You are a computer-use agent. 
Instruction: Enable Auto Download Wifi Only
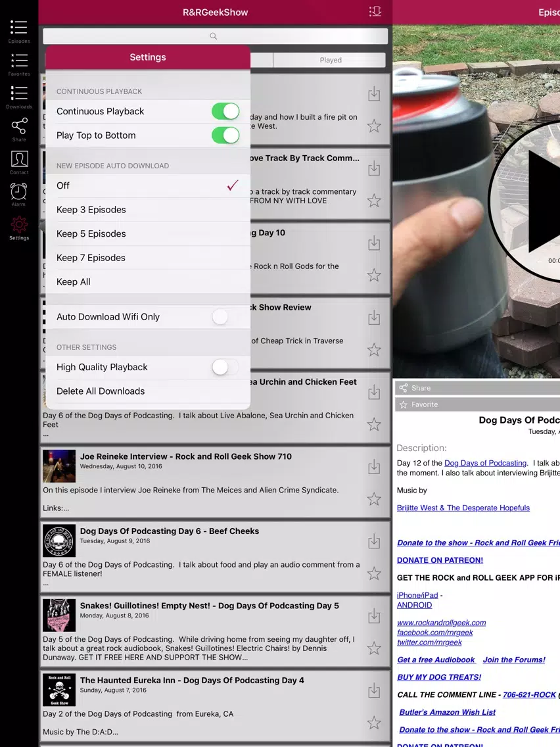coord(225,317)
